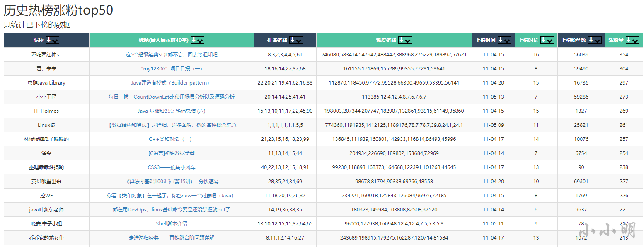Open the "my12306" 项目日报（一）link
This screenshot has width=644, height=247.
(172, 69)
